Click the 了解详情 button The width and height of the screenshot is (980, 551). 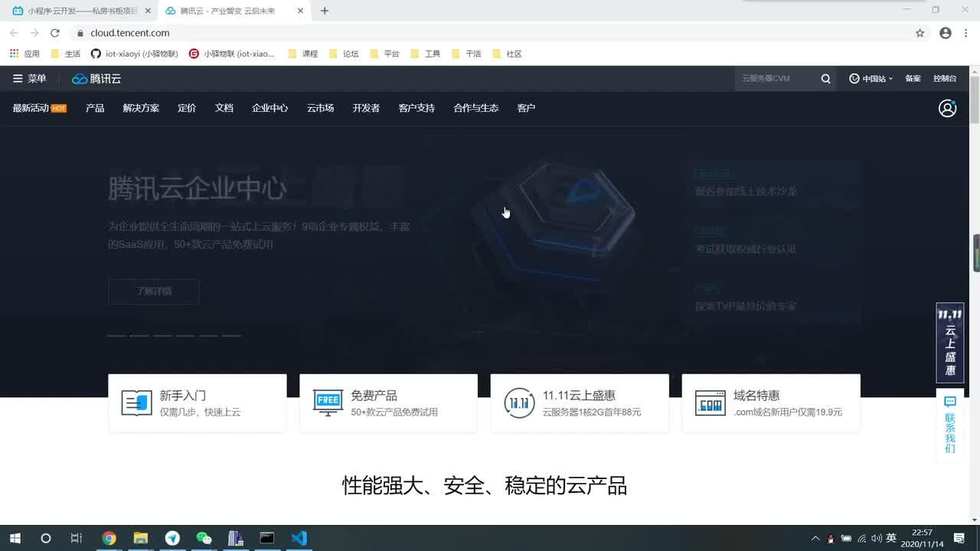[x=153, y=292]
